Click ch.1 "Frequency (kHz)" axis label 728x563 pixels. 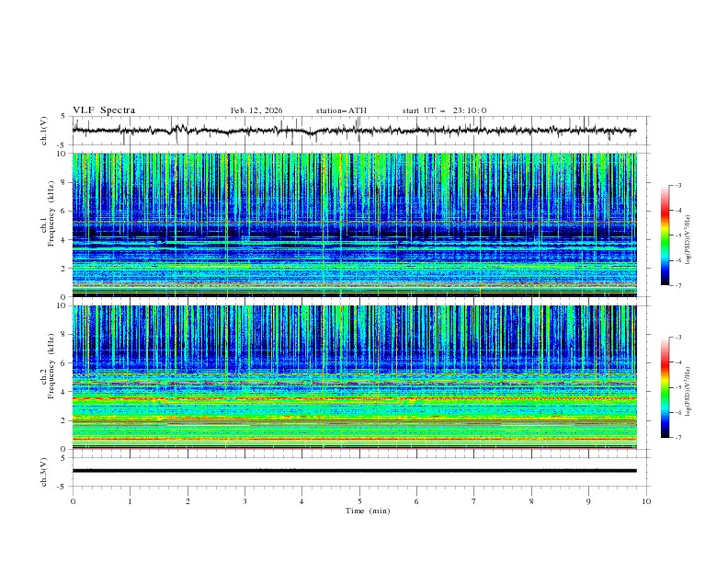pos(51,213)
